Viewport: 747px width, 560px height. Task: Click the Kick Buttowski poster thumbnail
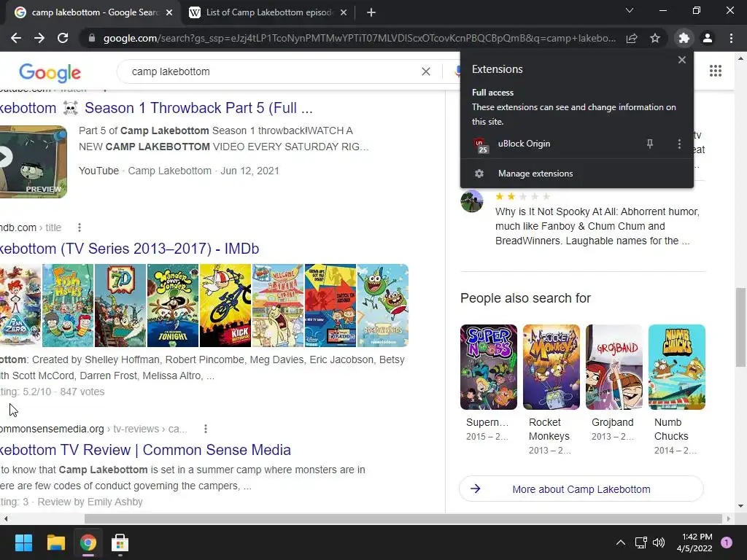point(225,306)
